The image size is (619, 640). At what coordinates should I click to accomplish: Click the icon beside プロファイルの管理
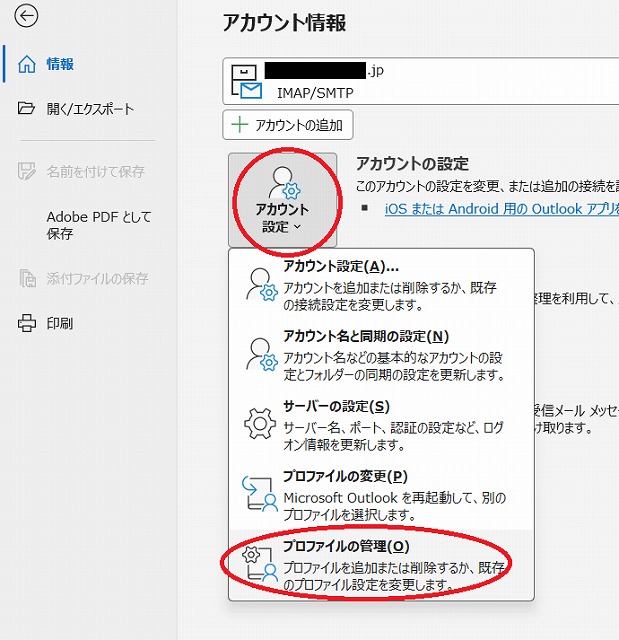(x=260, y=564)
